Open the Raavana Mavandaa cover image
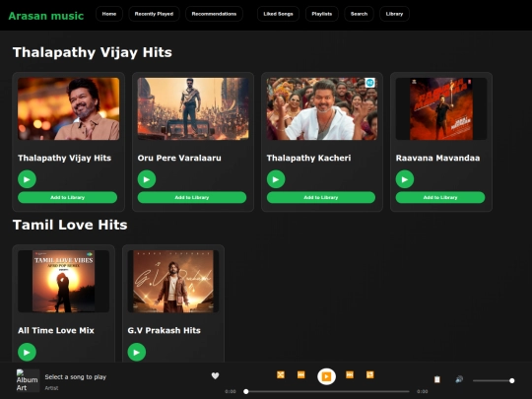Image resolution: width=532 pixels, height=399 pixels. pos(441,109)
